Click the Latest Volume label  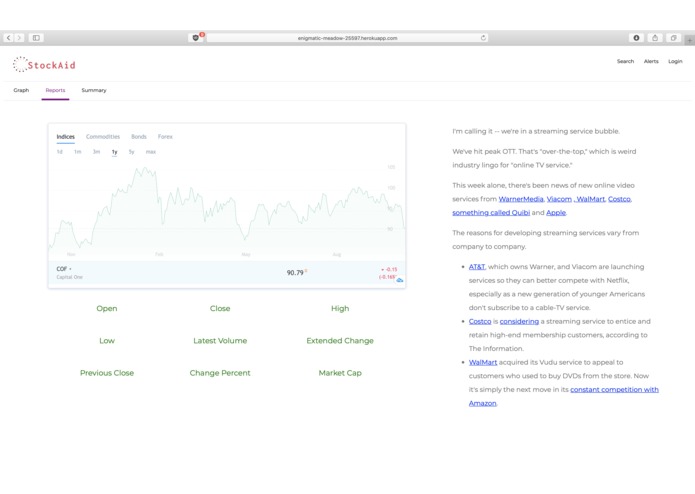(x=220, y=341)
